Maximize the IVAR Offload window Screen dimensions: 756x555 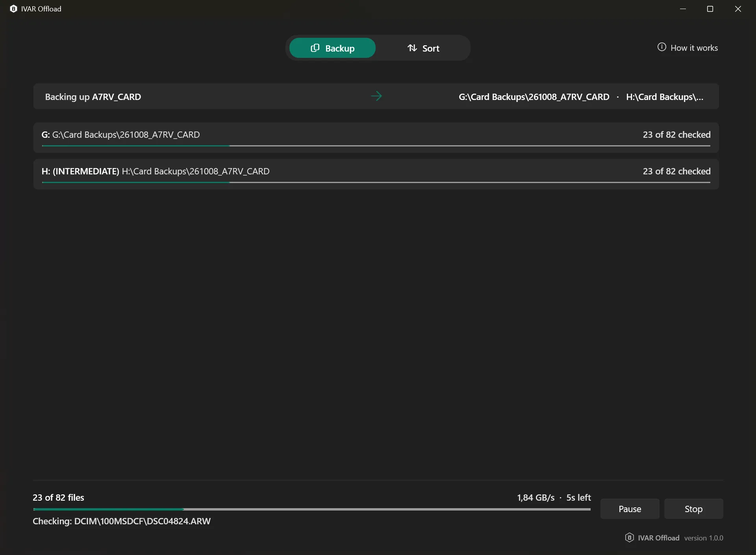click(x=710, y=9)
